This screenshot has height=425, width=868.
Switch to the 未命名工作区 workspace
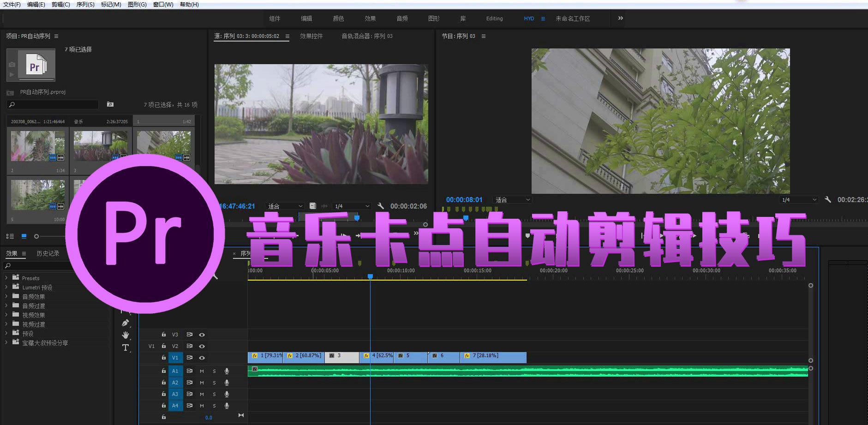(x=573, y=18)
